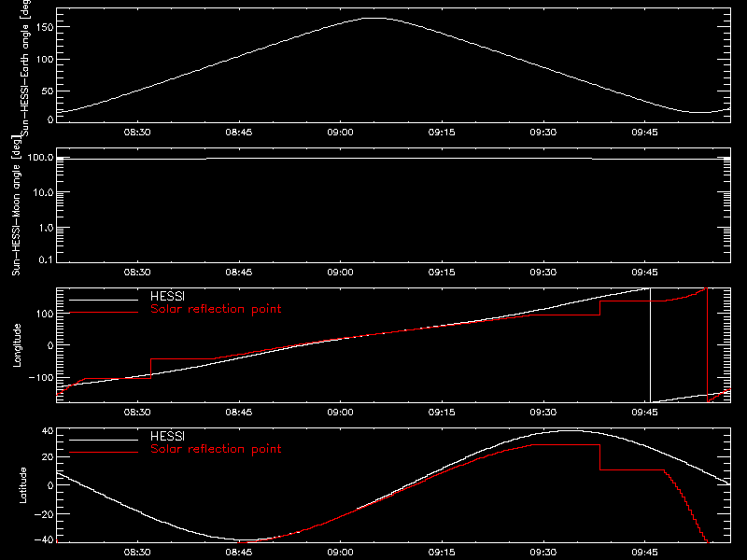Pick 09:45 under the Moon angle plot

[x=644, y=272]
